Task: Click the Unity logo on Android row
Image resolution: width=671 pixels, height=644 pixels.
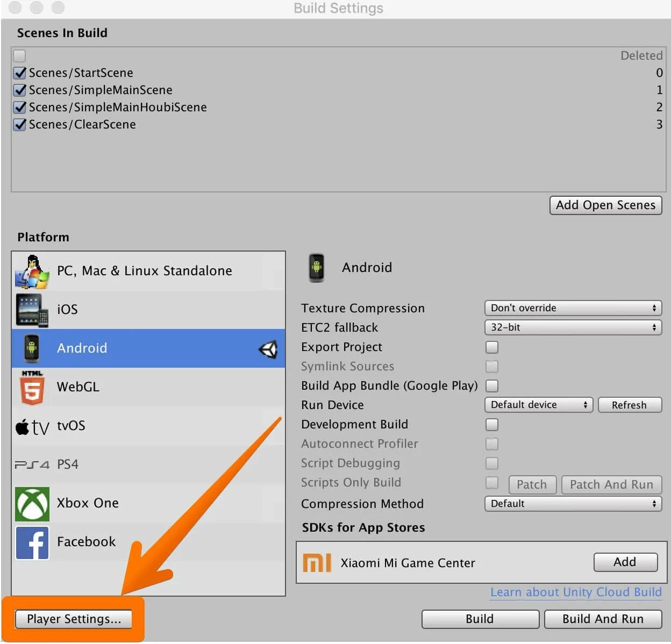Action: 268,349
